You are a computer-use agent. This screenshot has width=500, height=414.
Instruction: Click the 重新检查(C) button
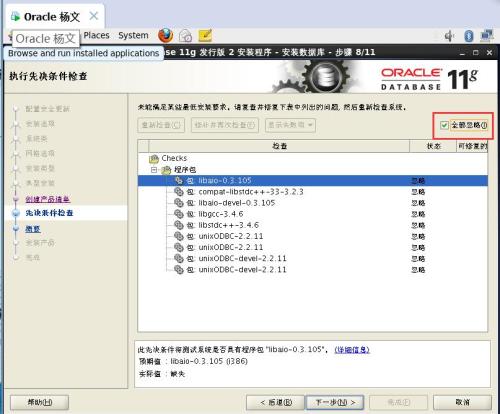point(161,125)
